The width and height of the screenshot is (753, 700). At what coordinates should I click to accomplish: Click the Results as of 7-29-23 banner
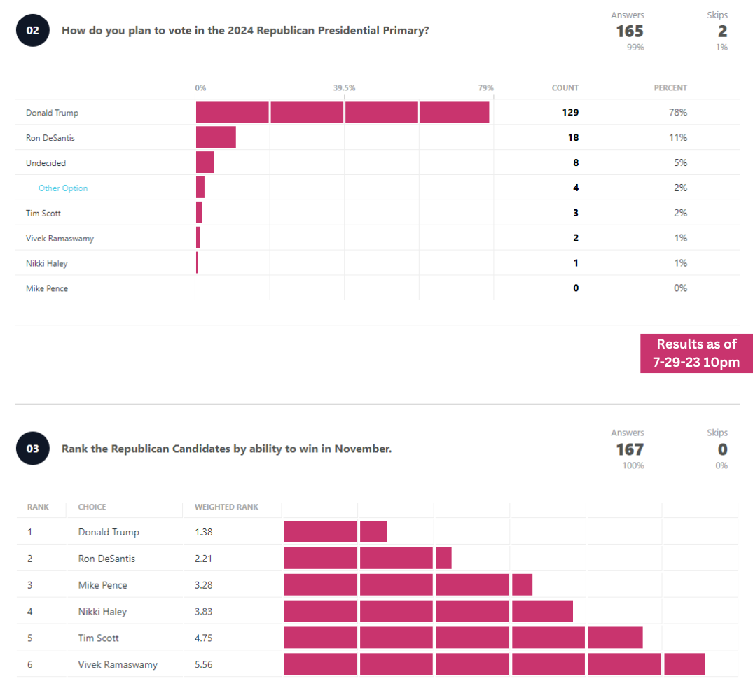696,353
